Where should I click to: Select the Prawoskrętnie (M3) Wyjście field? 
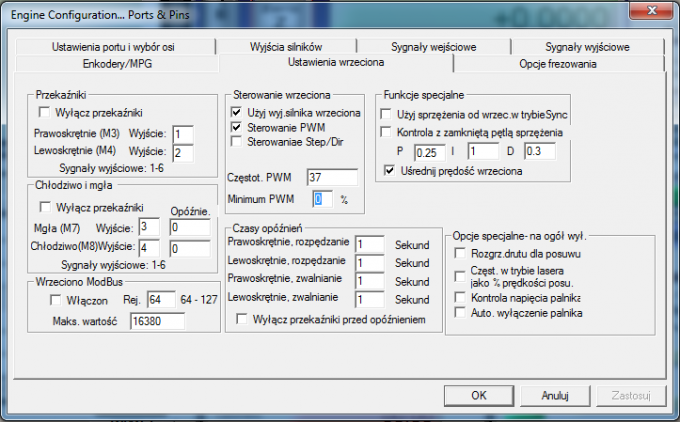click(x=183, y=134)
